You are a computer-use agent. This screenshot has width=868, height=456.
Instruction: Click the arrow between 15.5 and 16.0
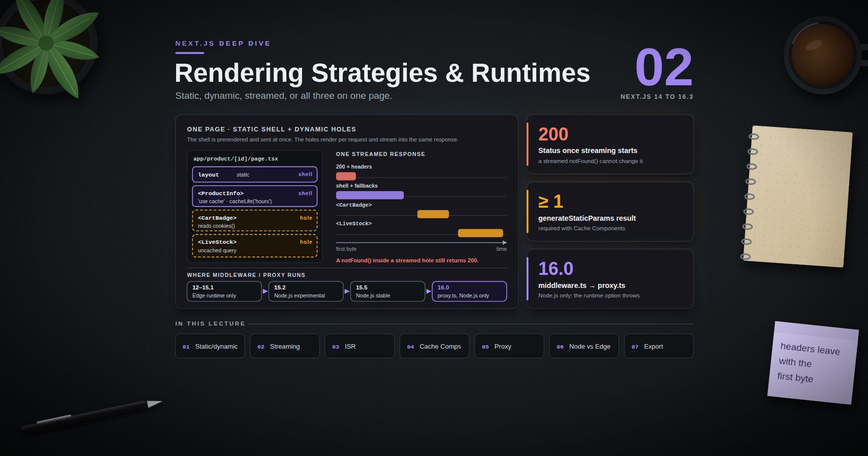click(429, 291)
